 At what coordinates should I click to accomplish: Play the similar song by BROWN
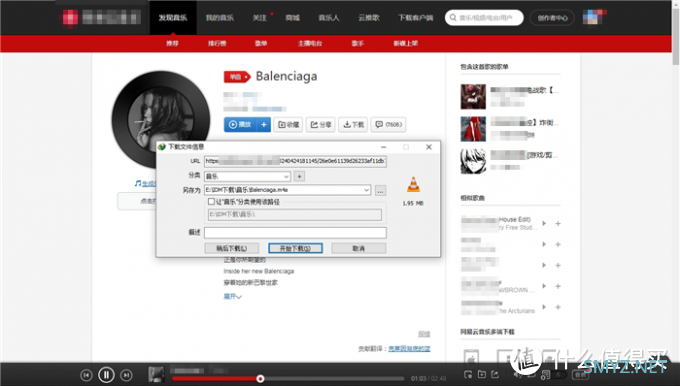(x=544, y=286)
